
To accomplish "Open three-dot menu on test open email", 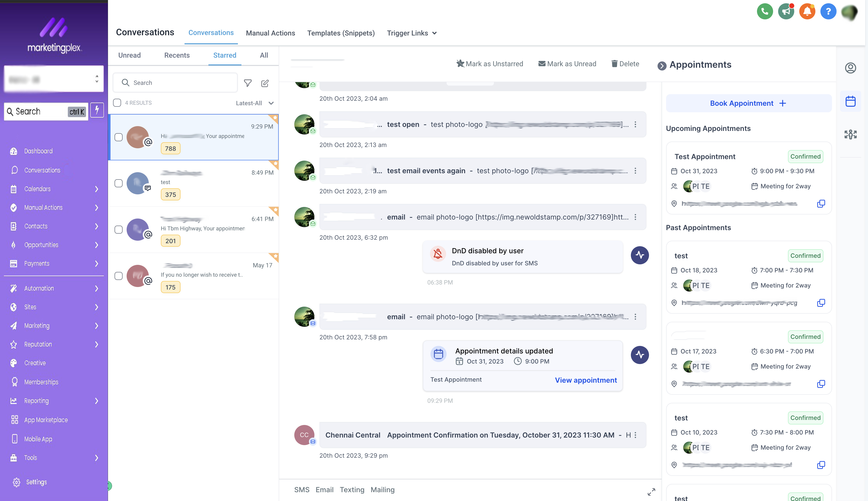I will pyautogui.click(x=635, y=125).
